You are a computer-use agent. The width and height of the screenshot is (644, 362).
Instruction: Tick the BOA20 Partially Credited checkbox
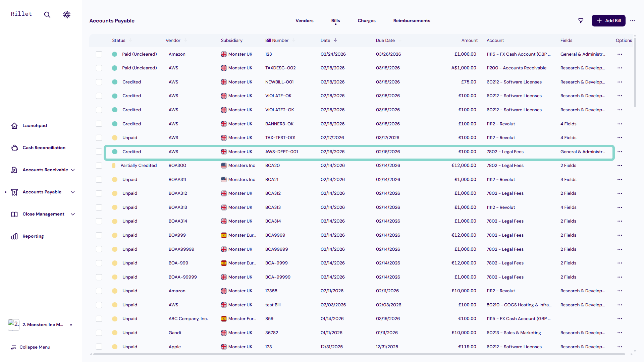[x=99, y=166]
